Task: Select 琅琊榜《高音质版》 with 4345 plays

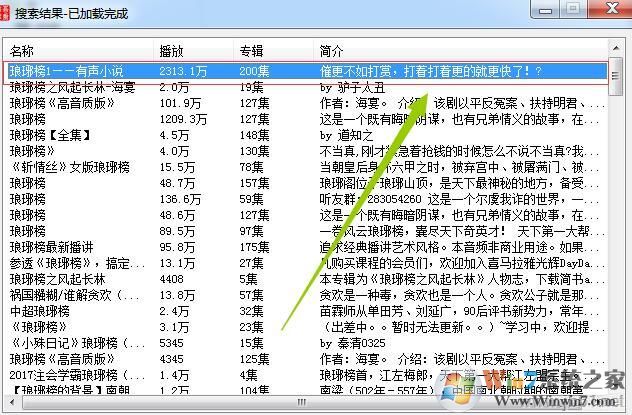Action: coord(308,359)
